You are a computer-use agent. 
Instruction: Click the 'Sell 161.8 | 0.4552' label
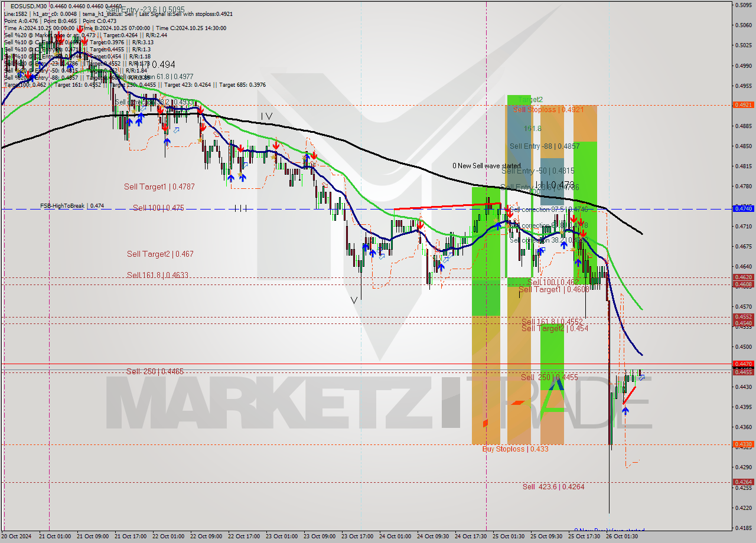coord(552,322)
